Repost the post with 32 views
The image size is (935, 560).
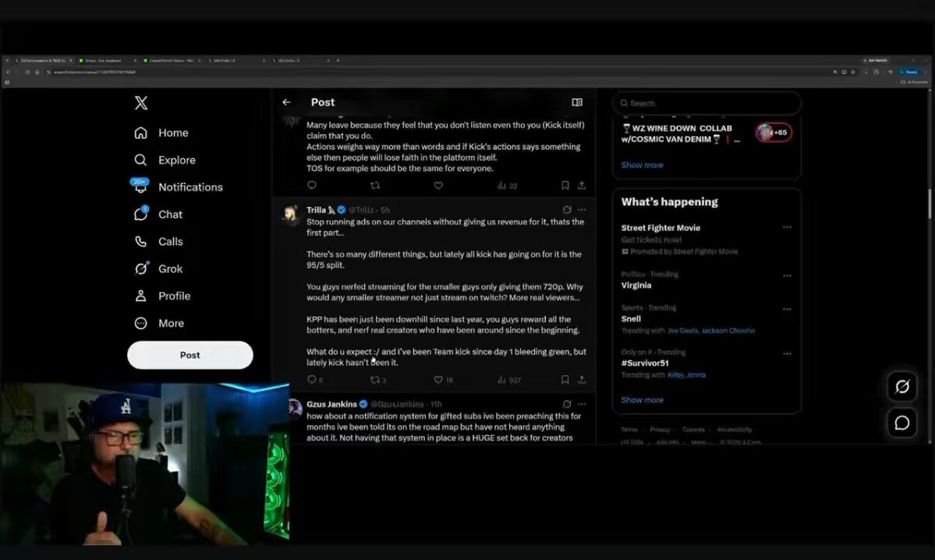(375, 186)
